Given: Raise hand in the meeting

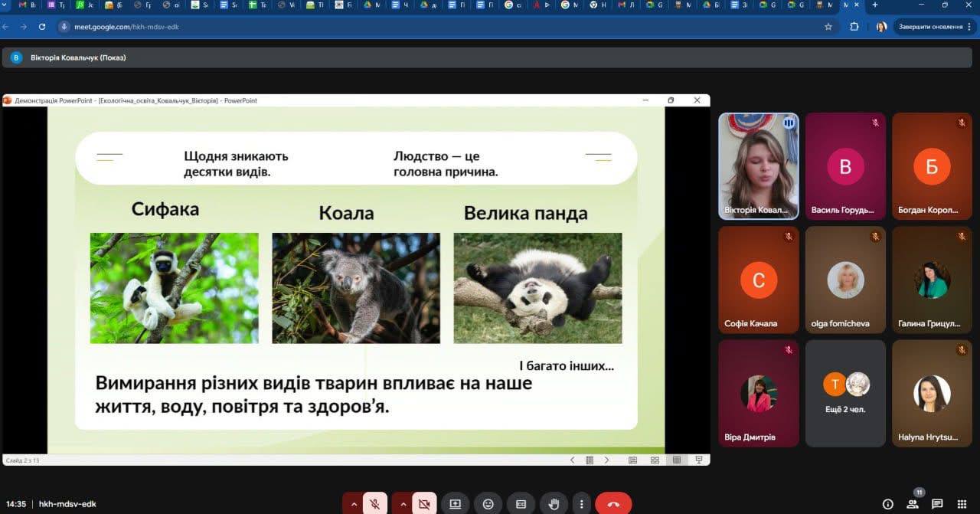Looking at the screenshot, I should click(554, 504).
